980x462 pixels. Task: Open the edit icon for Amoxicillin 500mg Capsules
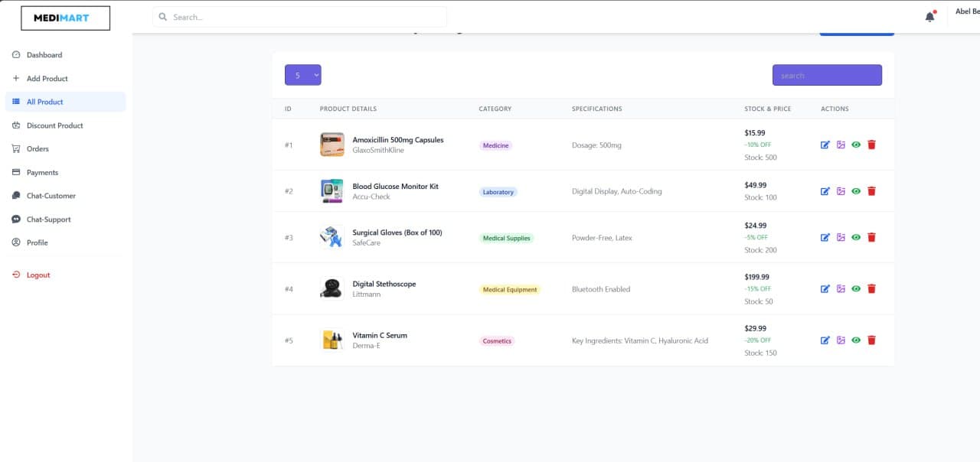[x=825, y=144]
